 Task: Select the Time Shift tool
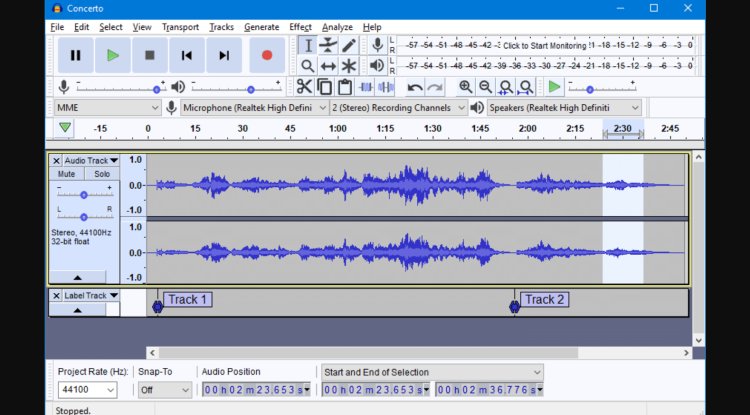tap(328, 66)
